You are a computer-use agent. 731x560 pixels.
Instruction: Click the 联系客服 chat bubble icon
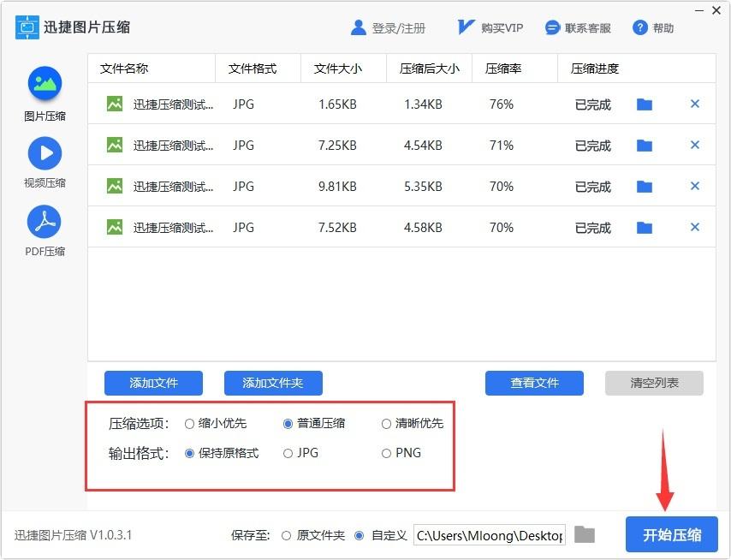pyautogui.click(x=552, y=28)
